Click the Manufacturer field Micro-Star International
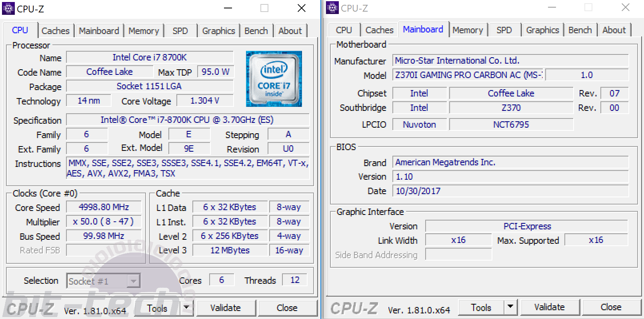Screen dimensions: 644x319 tap(511, 60)
